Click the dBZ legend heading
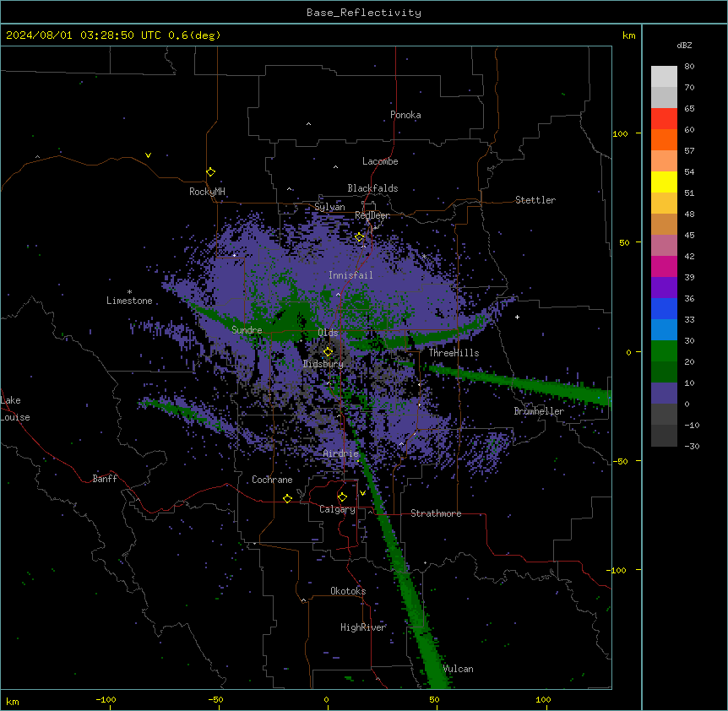 [684, 45]
